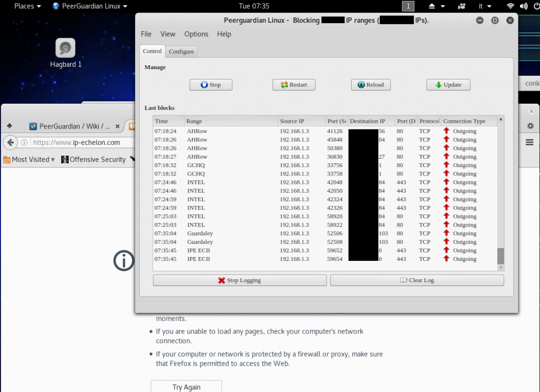Expand the dropdown arrow next to eject icon
This screenshot has width=540, height=392.
pos(443,6)
